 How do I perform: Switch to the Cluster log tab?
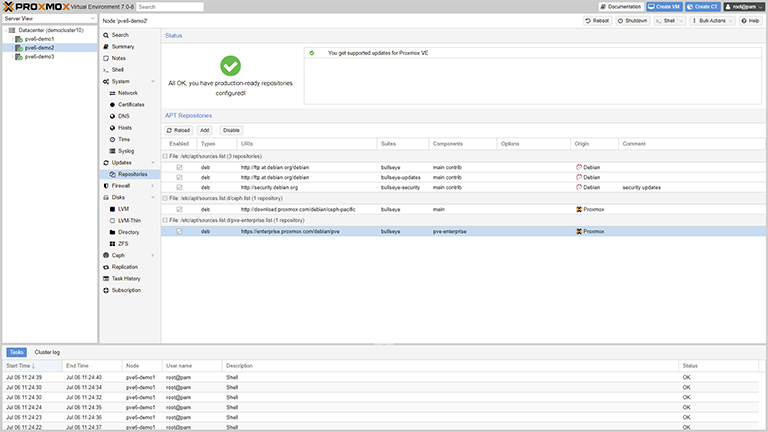[x=47, y=352]
